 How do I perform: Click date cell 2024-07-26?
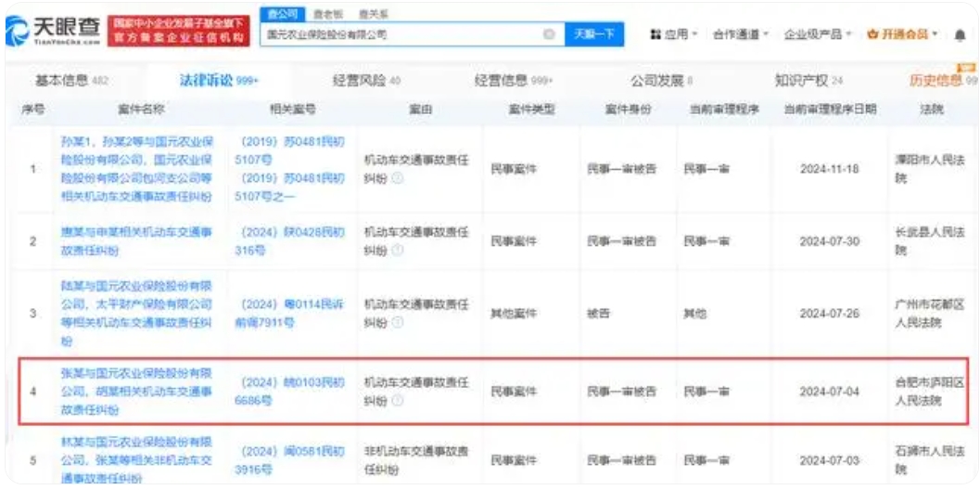pos(830,314)
